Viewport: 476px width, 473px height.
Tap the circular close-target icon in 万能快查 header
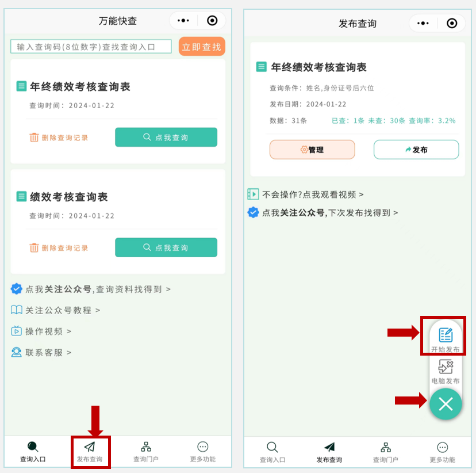(x=212, y=21)
